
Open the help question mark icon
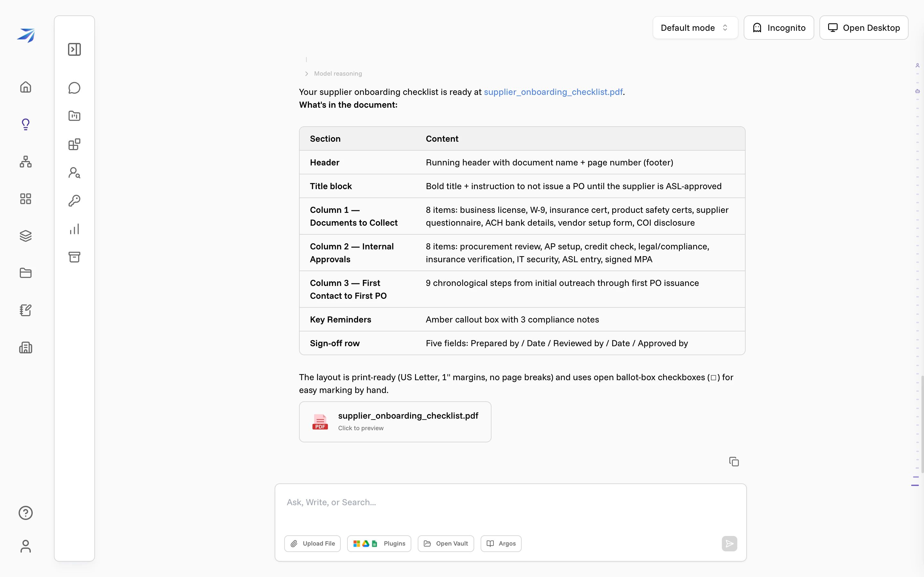click(26, 513)
